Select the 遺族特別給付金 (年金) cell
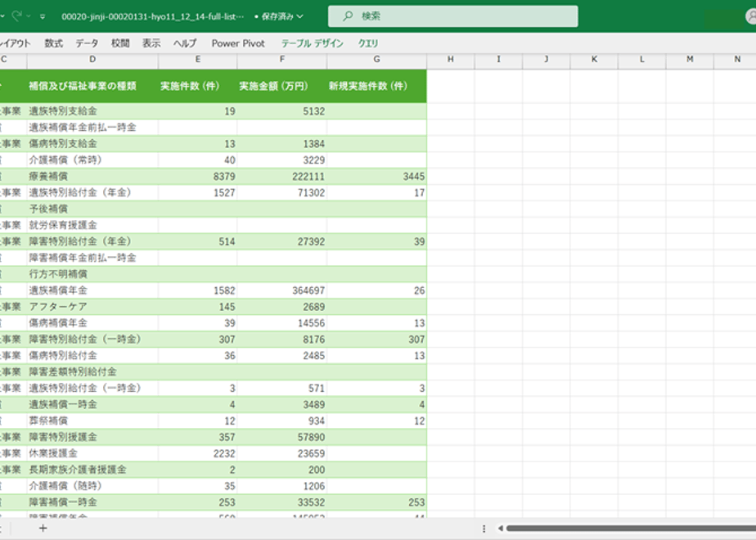 tap(92, 193)
